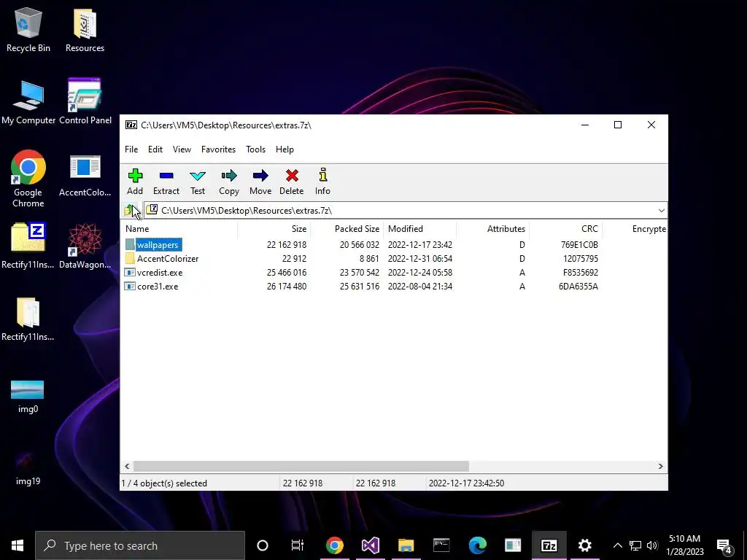Open the View menu
This screenshot has height=560, width=747.
[182, 149]
